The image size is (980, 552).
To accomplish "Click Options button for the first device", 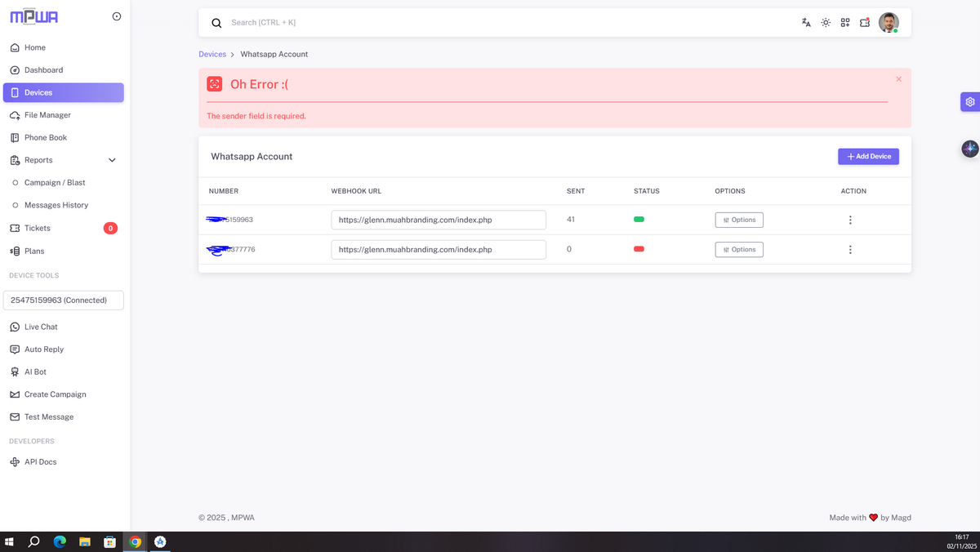I will 739,220.
